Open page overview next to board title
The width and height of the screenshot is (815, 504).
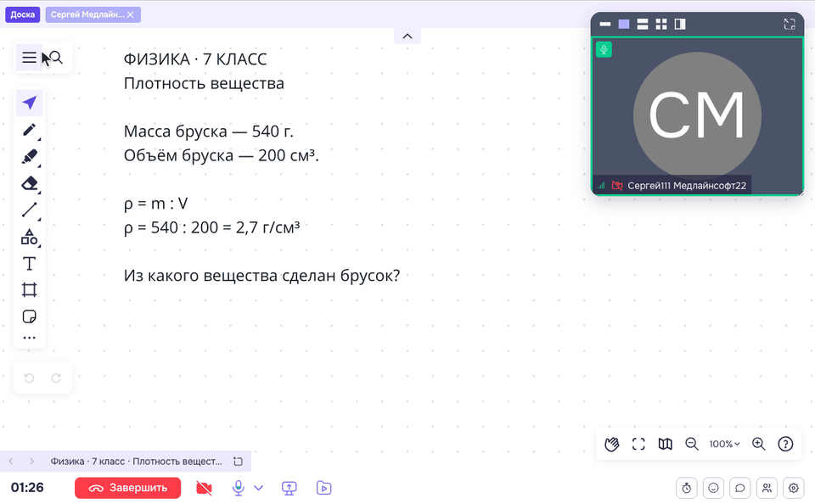pyautogui.click(x=238, y=462)
